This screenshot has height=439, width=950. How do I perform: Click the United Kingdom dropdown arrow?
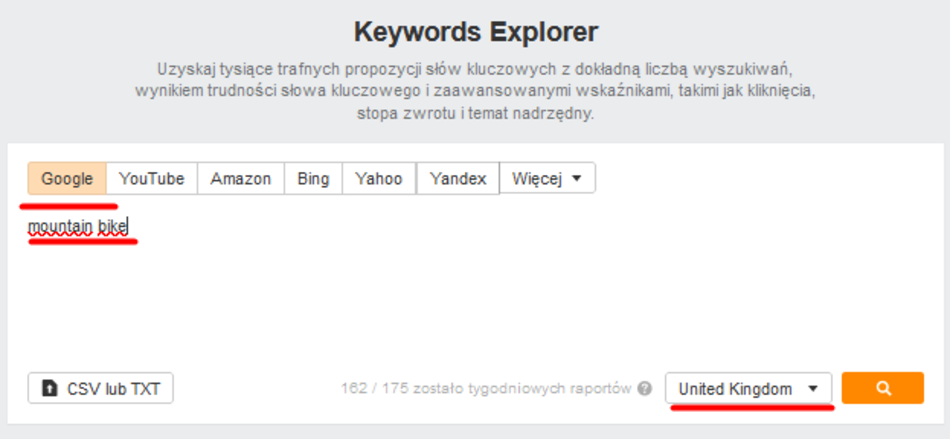pyautogui.click(x=813, y=389)
